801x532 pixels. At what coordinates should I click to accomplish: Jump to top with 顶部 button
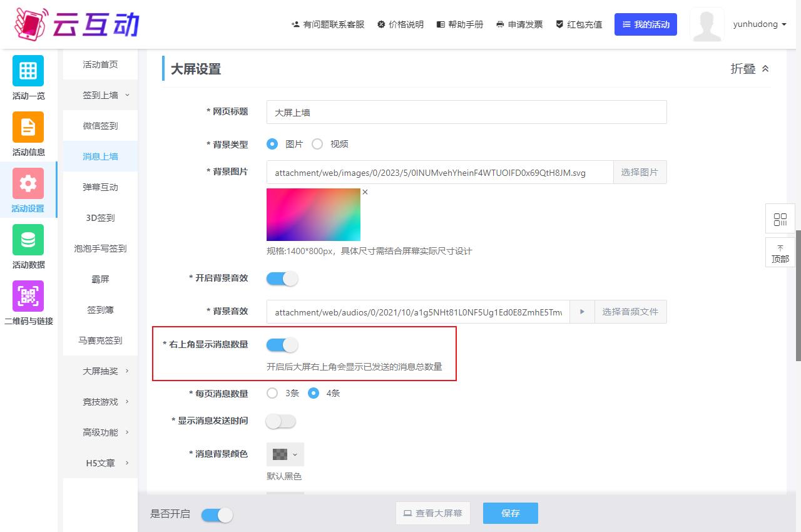[x=780, y=253]
